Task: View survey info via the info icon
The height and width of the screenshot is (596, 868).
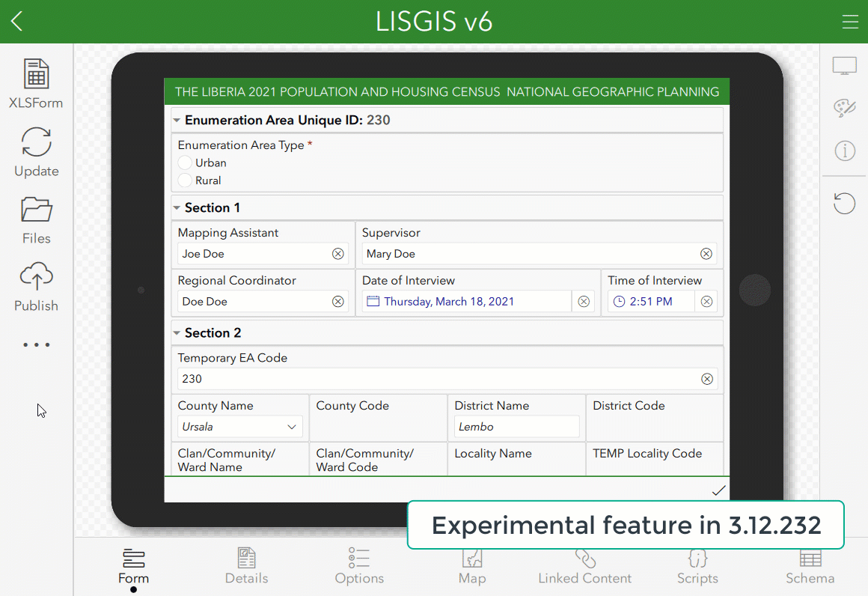Action: (x=844, y=150)
